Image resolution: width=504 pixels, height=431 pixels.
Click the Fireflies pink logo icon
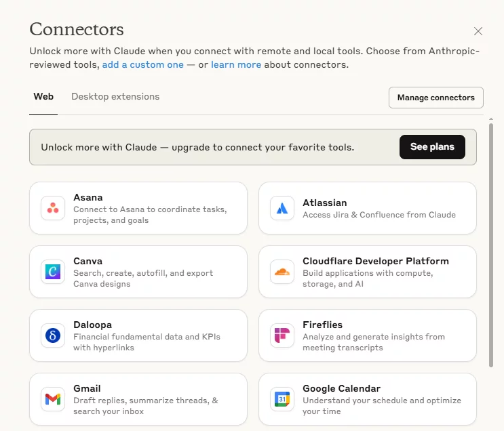coord(282,335)
